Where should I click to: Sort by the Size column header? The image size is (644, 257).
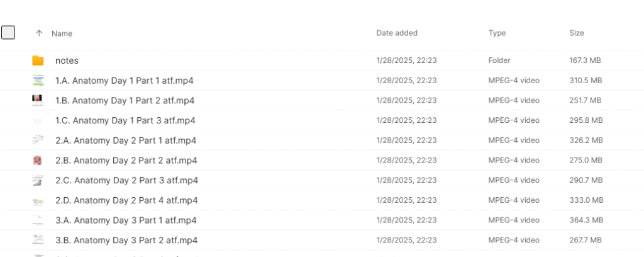click(x=577, y=33)
